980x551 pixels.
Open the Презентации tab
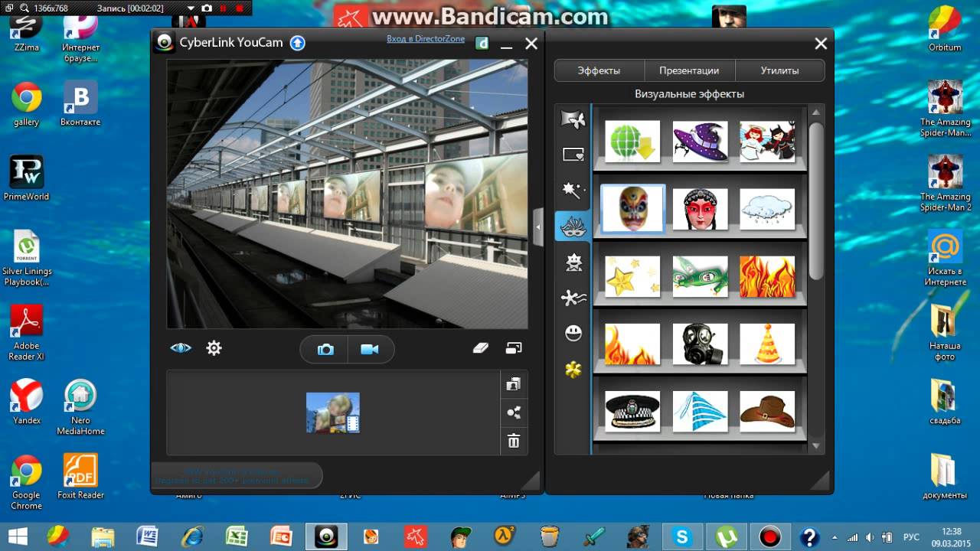[689, 70]
